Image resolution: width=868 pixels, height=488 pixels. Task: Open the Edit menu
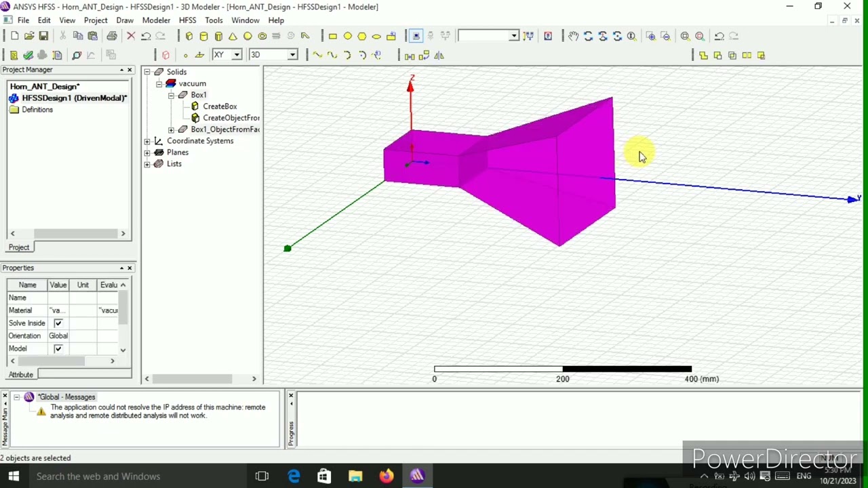(x=44, y=20)
